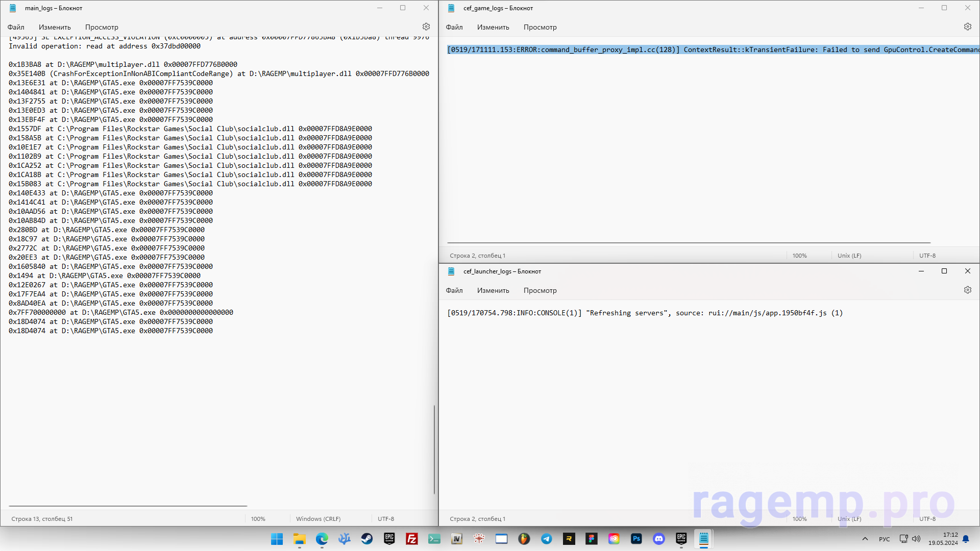Click the 'Invalid operation: read at address' line
This screenshot has height=551, width=980.
[105, 46]
